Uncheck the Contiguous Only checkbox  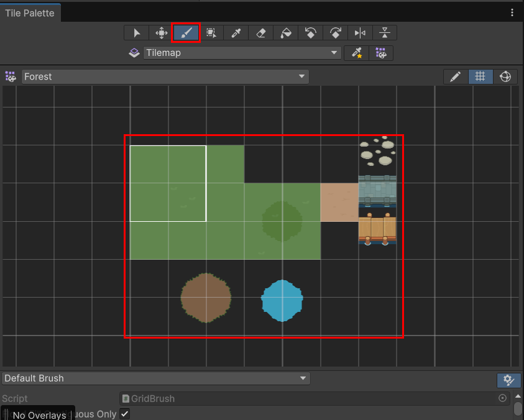point(125,414)
